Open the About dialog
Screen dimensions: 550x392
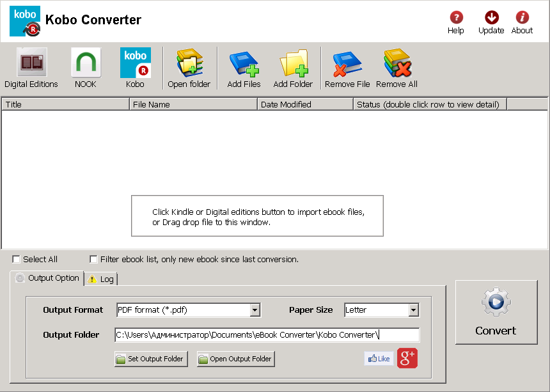pyautogui.click(x=522, y=17)
